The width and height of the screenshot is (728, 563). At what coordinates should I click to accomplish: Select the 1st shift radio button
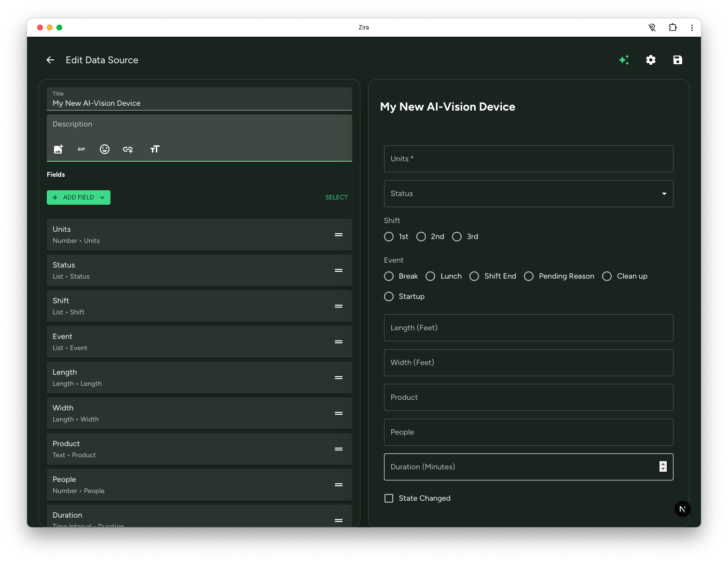tap(389, 237)
